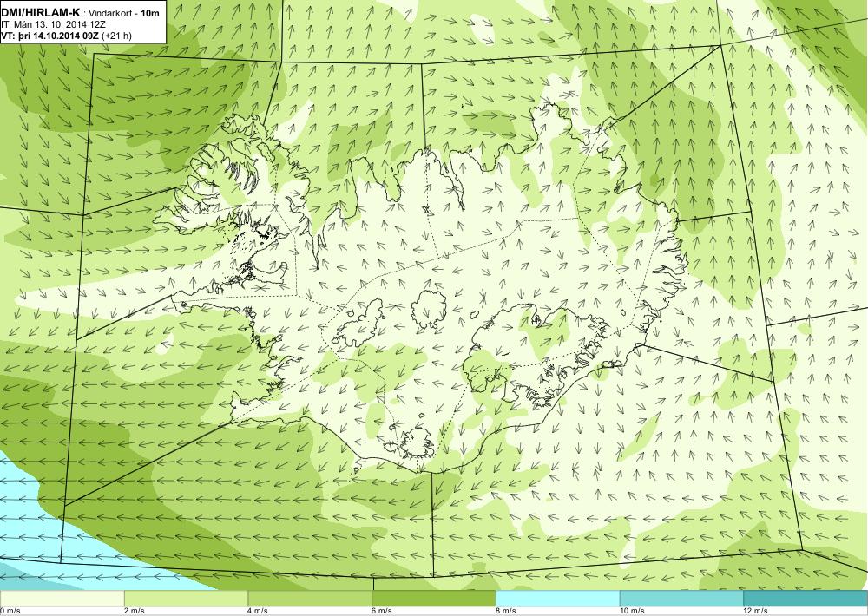Image resolution: width=868 pixels, height=616 pixels.
Task: Click the '12 m/s' legend label
Action: point(756,611)
